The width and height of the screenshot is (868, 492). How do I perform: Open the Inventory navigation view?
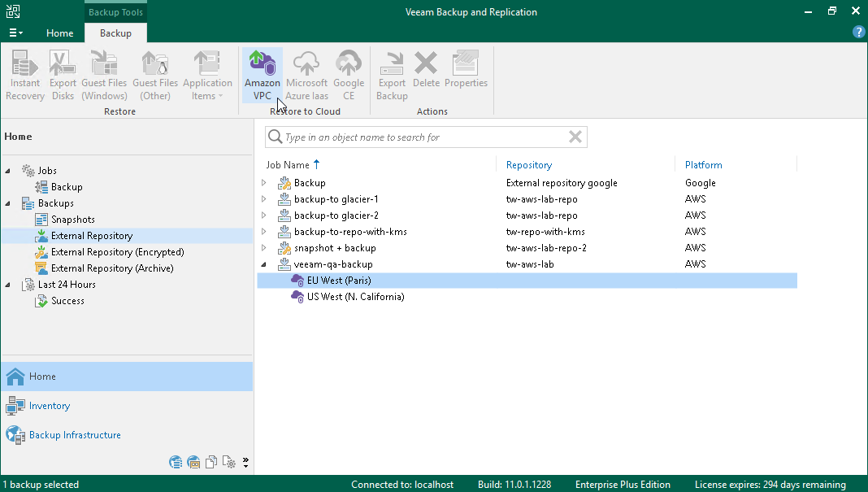point(50,406)
